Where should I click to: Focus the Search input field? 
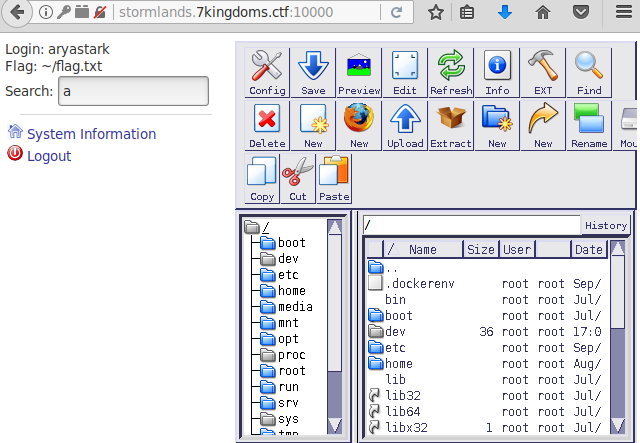click(x=133, y=91)
